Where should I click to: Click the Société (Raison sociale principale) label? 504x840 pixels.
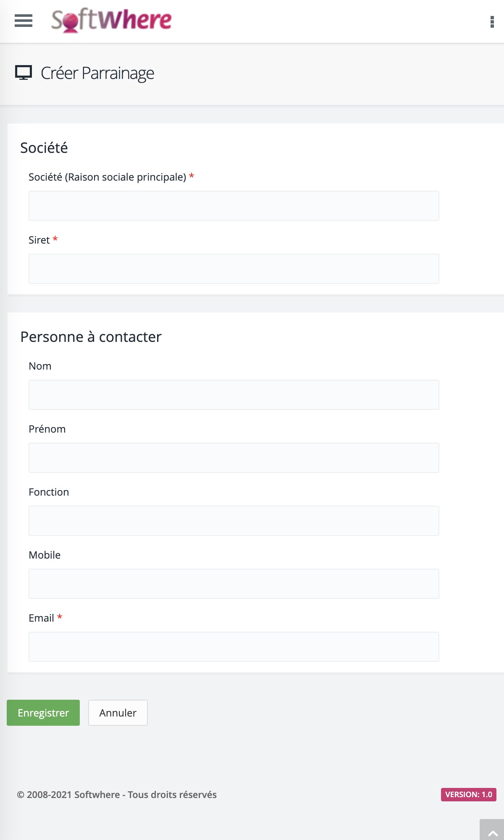(x=108, y=177)
